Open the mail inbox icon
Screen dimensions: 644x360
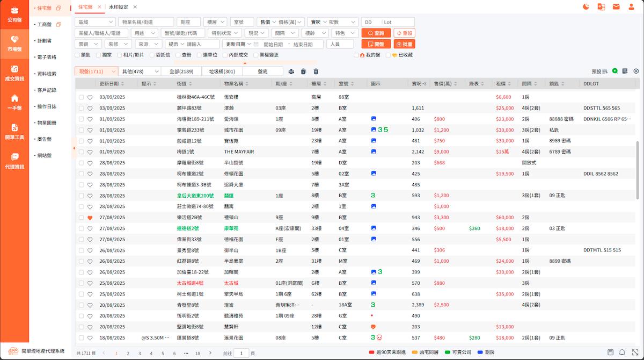(x=616, y=7)
